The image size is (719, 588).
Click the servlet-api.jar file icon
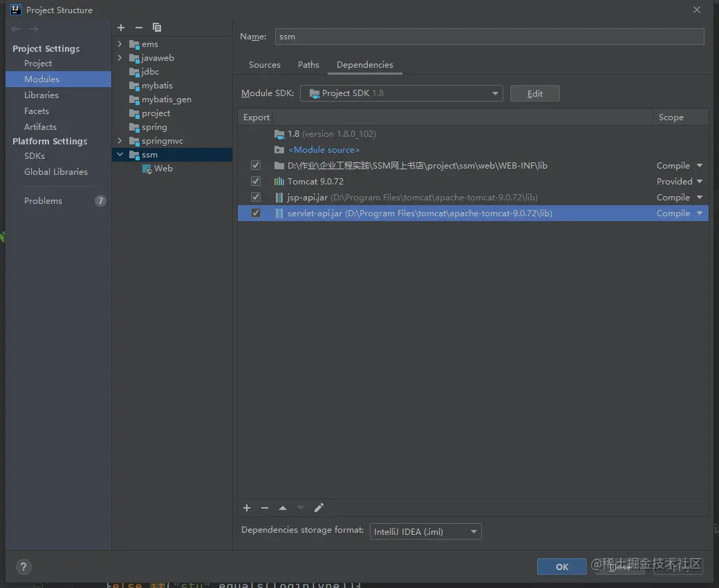pos(279,213)
